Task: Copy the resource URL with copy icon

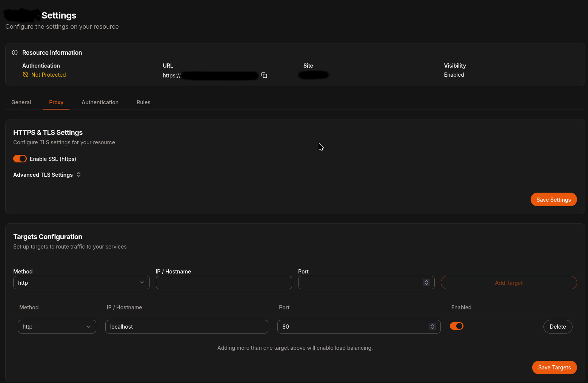Action: (264, 75)
